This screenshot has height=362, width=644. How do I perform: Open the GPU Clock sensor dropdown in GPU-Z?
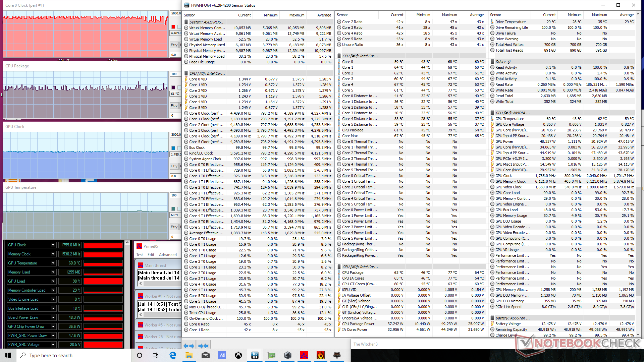pos(53,245)
